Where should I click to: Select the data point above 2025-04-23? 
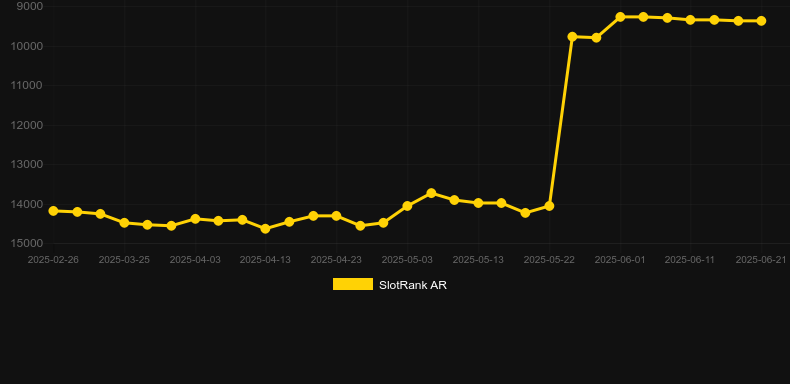click(337, 216)
